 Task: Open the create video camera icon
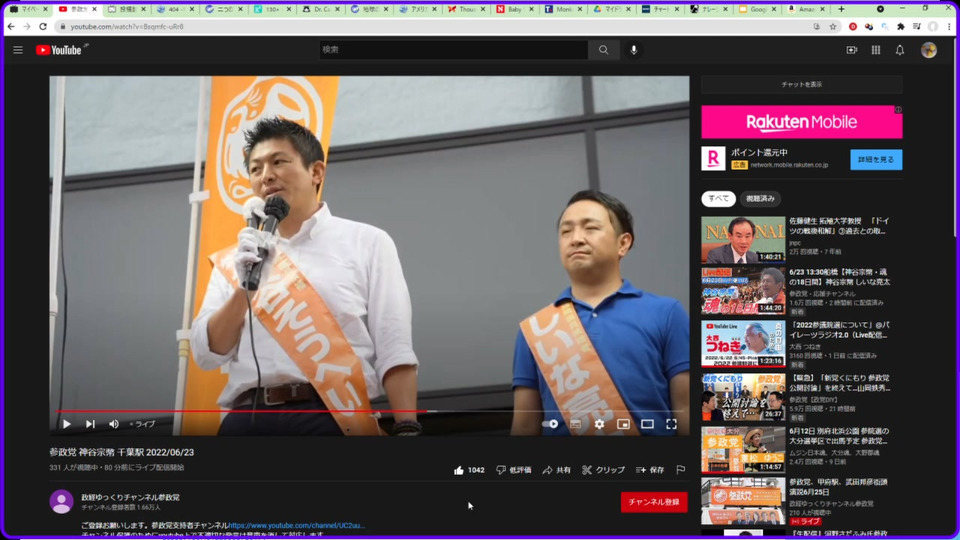click(x=852, y=50)
